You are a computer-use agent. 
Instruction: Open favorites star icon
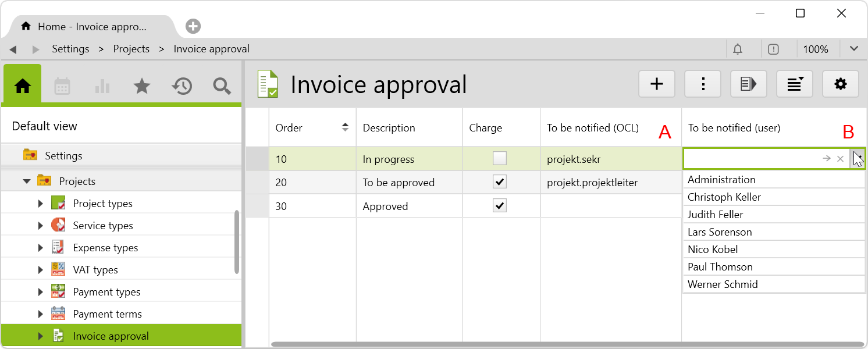(142, 86)
